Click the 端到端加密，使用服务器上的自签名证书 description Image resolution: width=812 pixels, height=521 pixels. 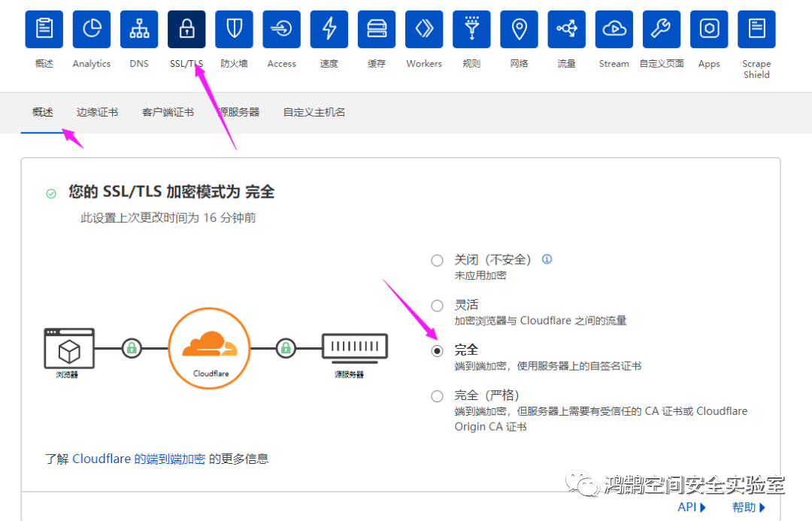[548, 366]
